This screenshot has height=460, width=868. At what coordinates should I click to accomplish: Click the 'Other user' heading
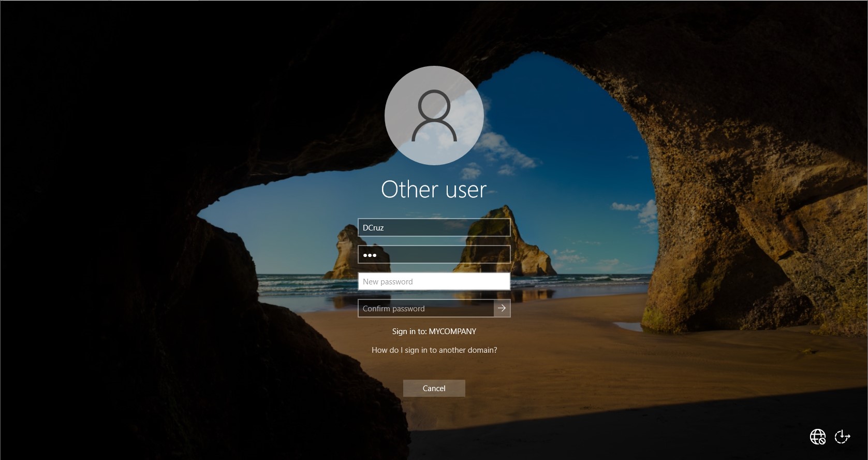pos(434,190)
